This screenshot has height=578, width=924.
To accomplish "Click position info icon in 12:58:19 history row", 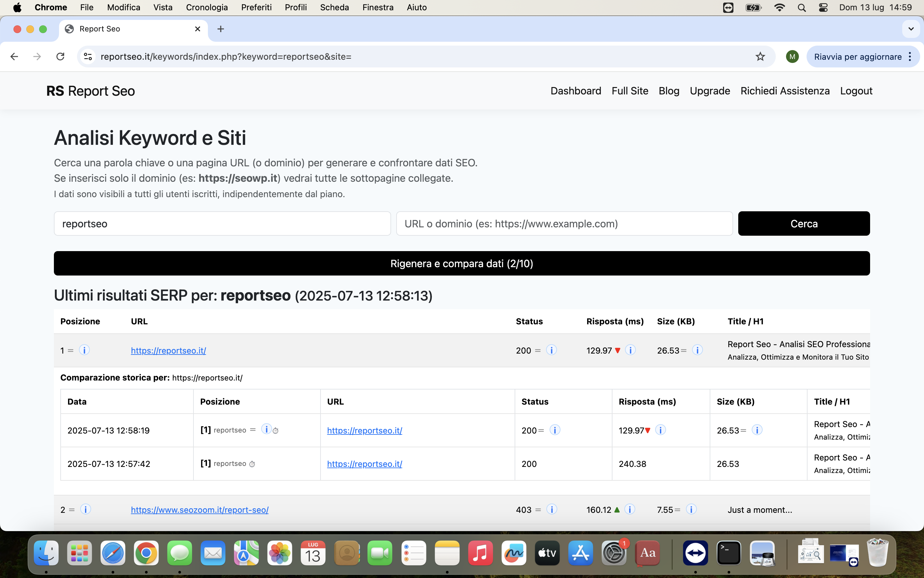I will [266, 429].
